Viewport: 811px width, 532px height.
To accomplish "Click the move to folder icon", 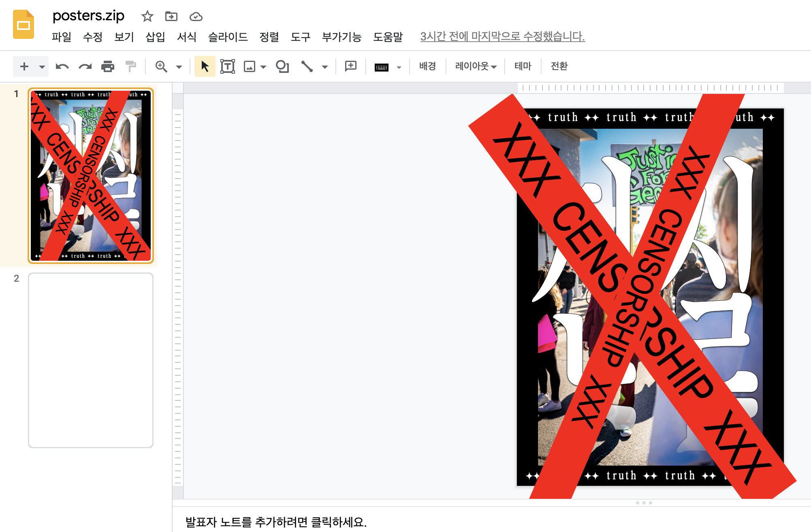I will [171, 17].
